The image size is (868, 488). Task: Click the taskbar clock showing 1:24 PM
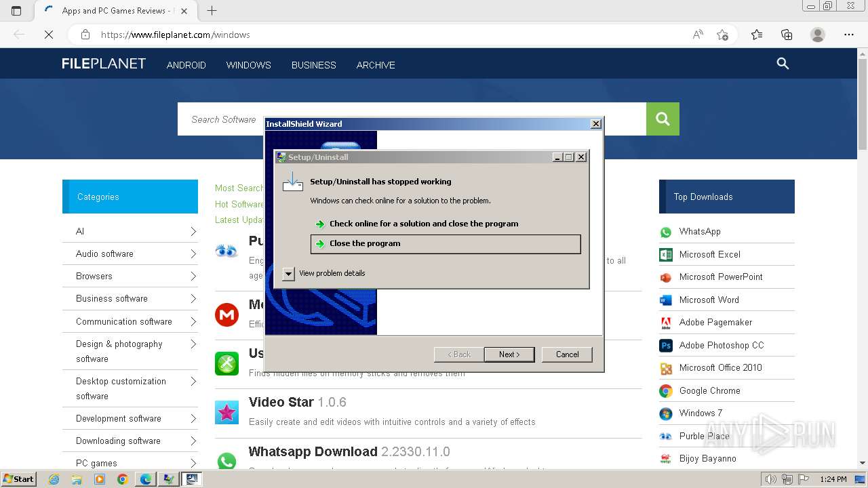(833, 479)
